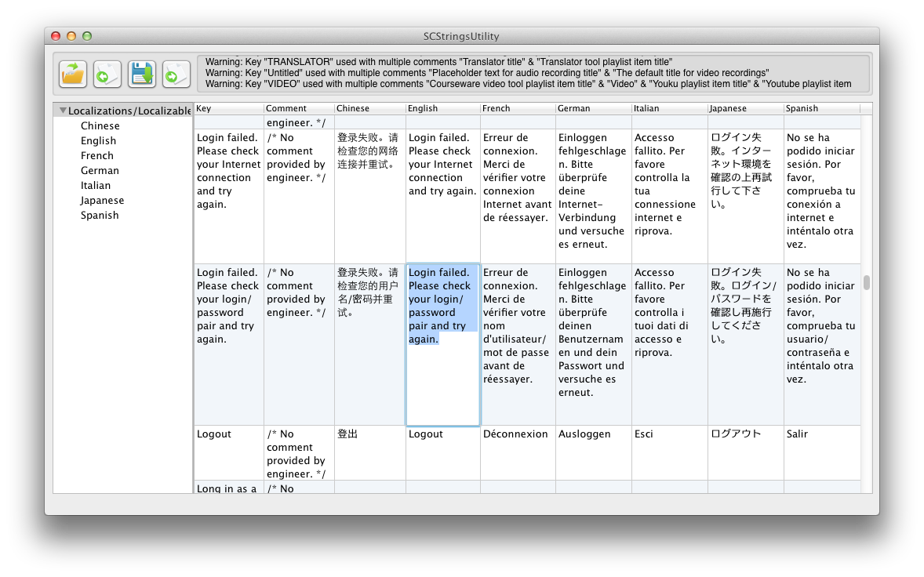924x577 pixels.
Task: Select German in the sidebar tree
Action: click(100, 170)
